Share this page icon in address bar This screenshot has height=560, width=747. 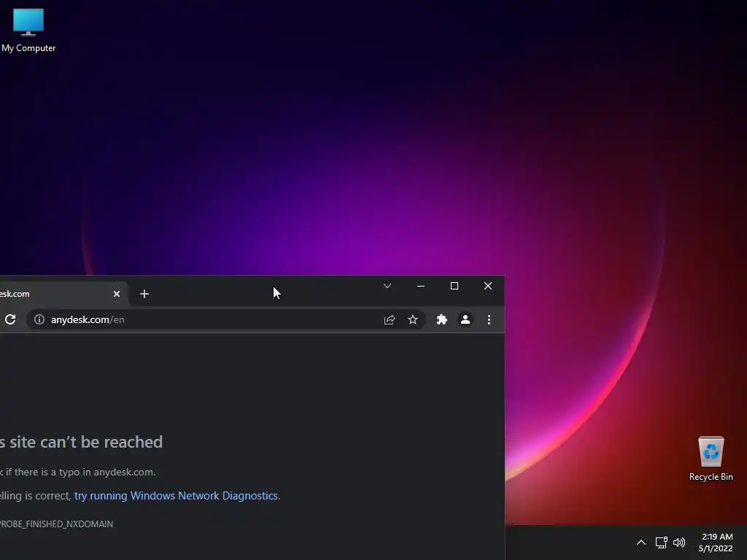click(390, 319)
